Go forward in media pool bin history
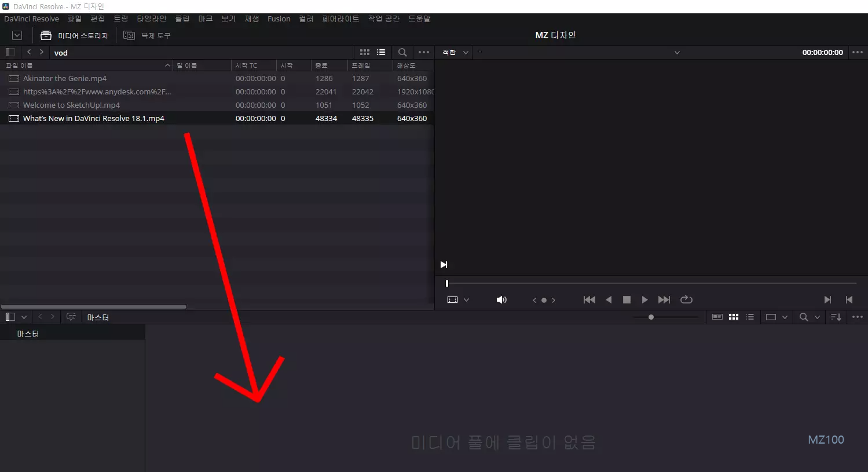 point(52,317)
